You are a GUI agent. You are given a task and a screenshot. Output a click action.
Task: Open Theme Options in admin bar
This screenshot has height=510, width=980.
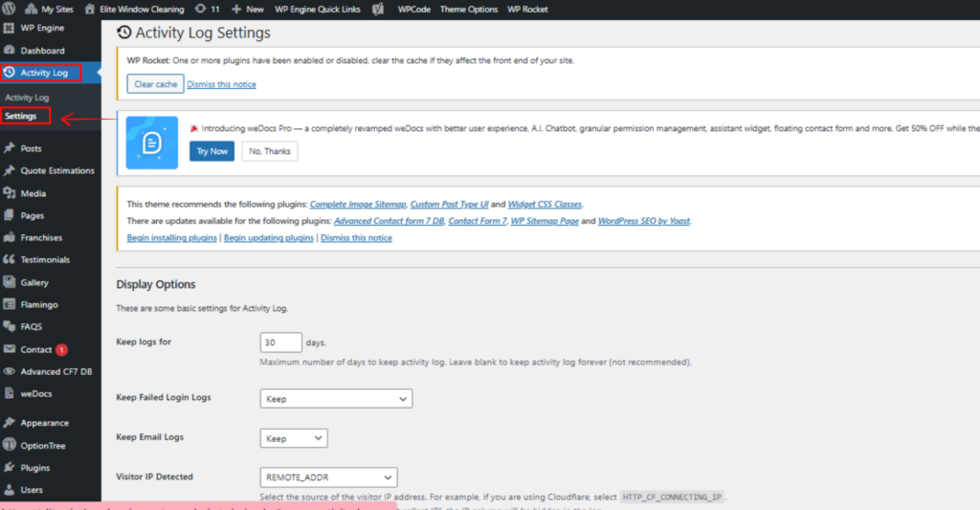tap(469, 10)
